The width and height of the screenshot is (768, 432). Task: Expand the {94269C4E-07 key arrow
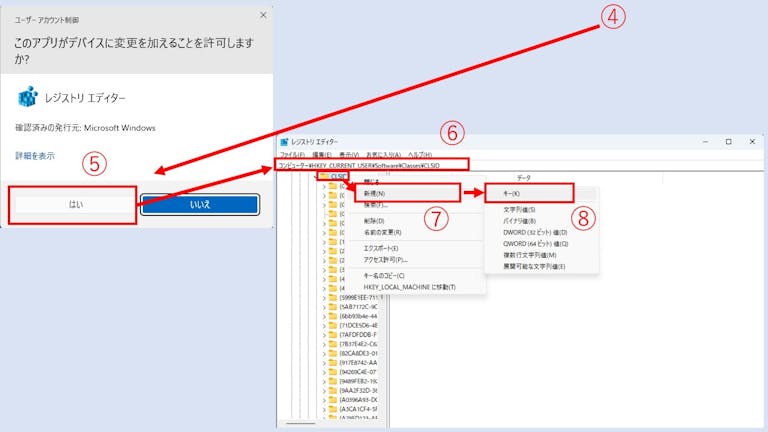pyautogui.click(x=324, y=372)
